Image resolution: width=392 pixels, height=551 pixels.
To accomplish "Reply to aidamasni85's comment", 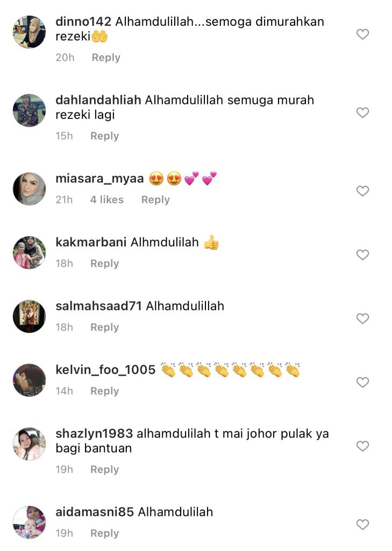I will click(x=105, y=533).
